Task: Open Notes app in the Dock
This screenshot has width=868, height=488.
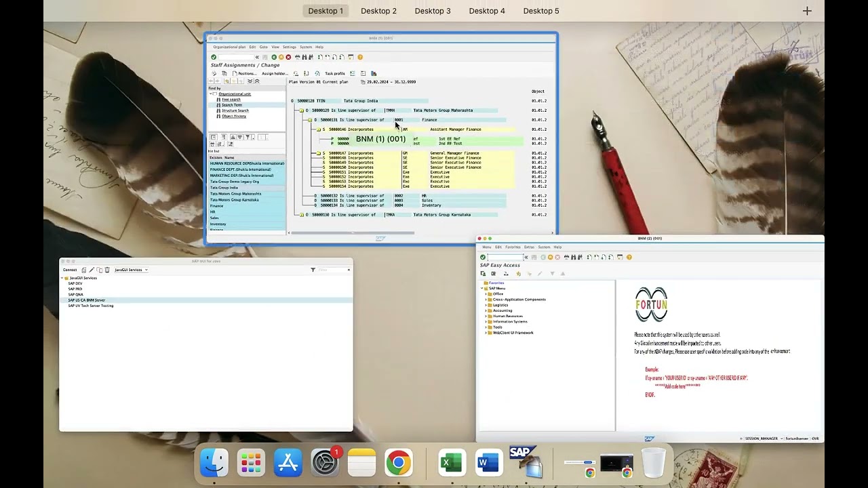Action: [361, 464]
